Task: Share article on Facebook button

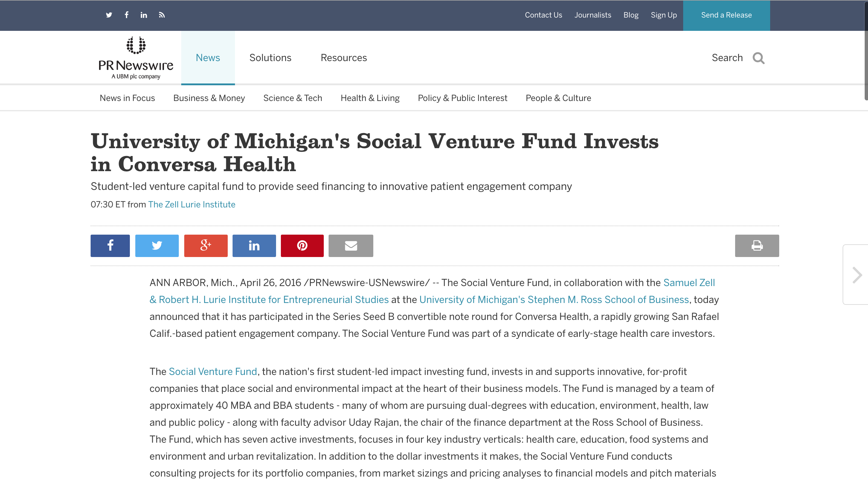Action: coord(110,246)
